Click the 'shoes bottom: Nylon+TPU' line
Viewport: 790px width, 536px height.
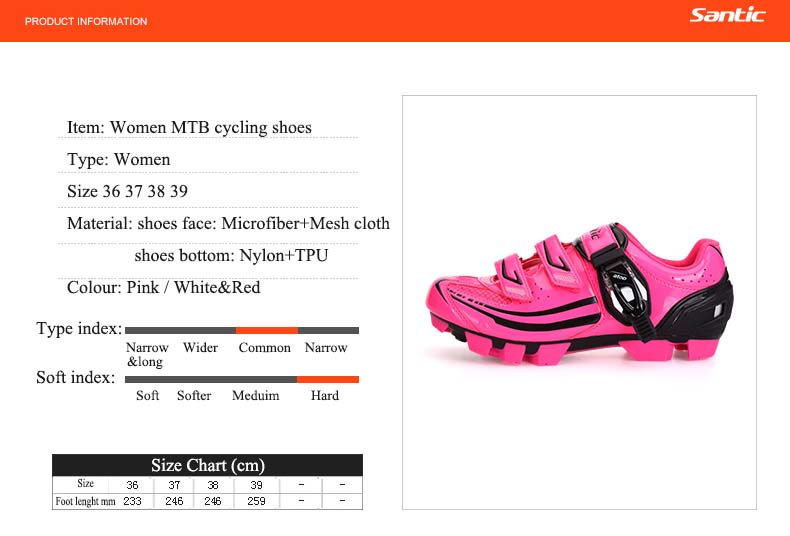(231, 255)
